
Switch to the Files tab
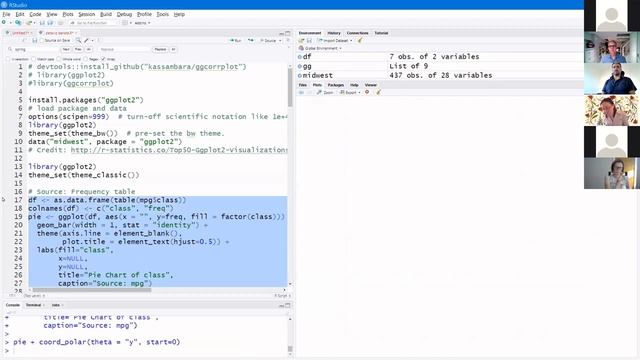[x=303, y=85]
